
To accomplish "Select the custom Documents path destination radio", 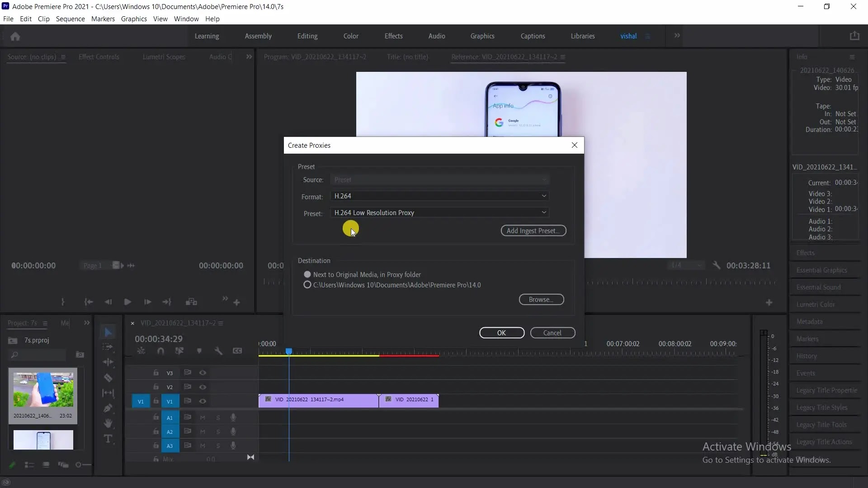I will (307, 285).
